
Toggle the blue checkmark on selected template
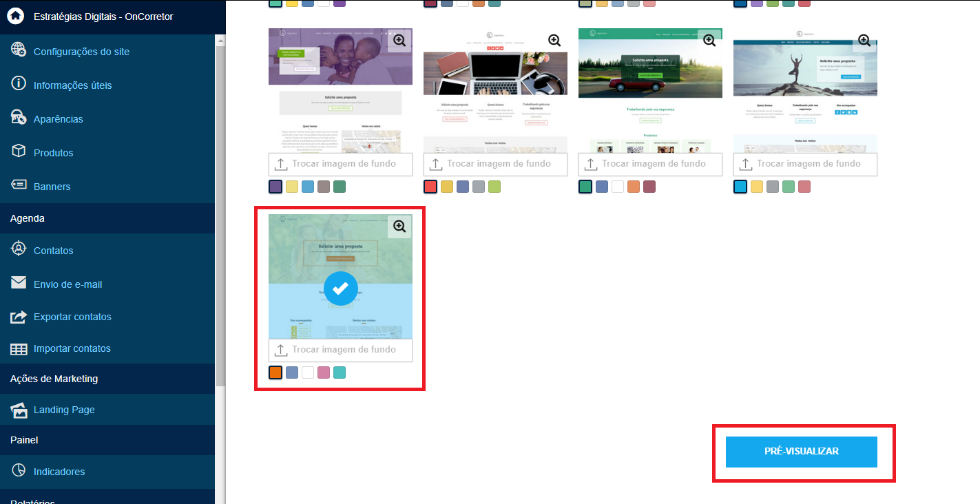pos(340,288)
